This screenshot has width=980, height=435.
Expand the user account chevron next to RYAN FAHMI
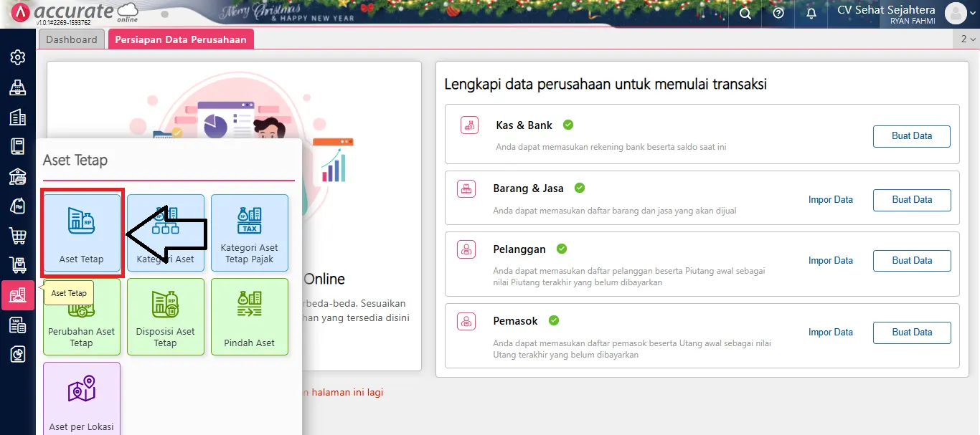(x=973, y=13)
